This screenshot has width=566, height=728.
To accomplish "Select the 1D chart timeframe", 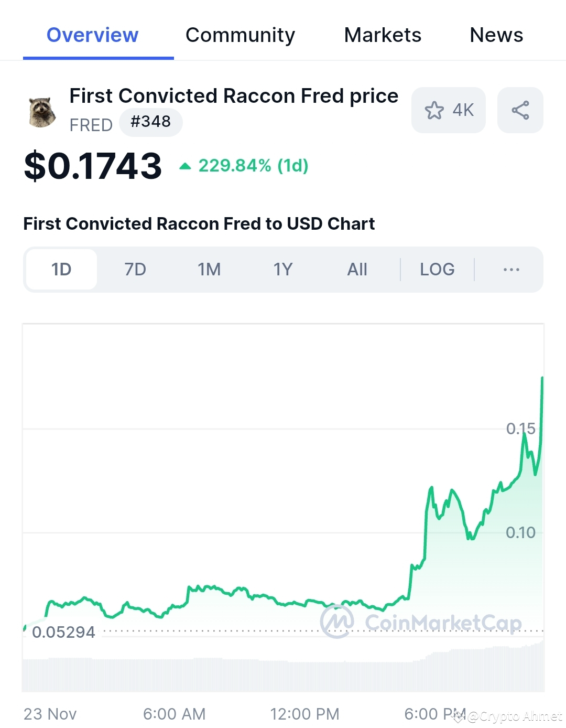I will (61, 269).
